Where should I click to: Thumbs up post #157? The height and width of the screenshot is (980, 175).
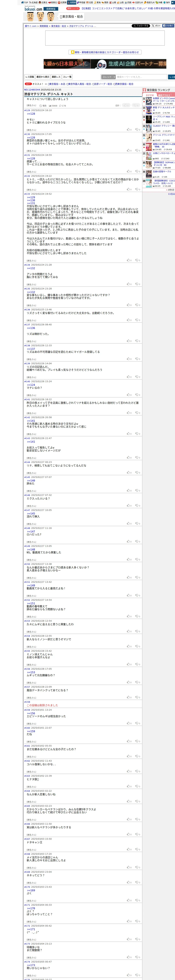tap(129, 697)
